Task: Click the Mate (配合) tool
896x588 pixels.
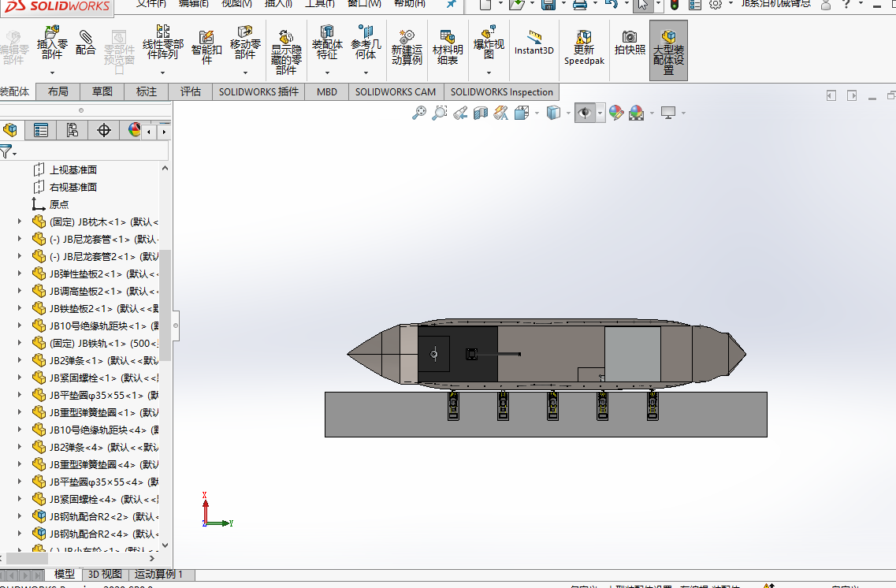Action: coord(85,43)
